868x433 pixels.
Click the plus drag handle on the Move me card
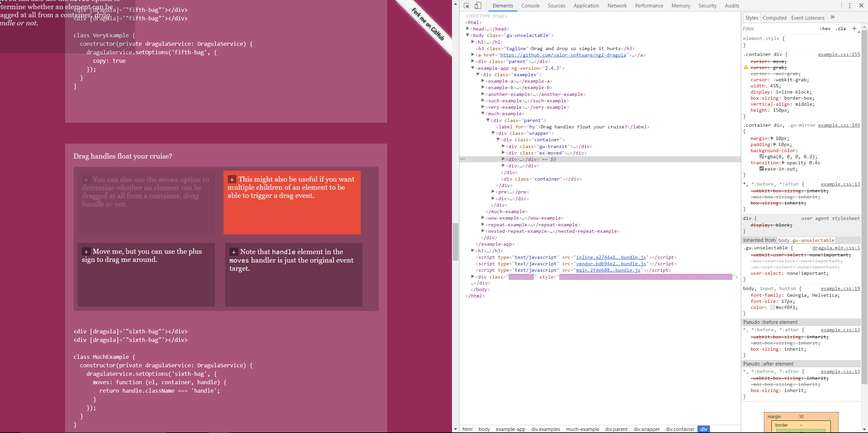[86, 251]
